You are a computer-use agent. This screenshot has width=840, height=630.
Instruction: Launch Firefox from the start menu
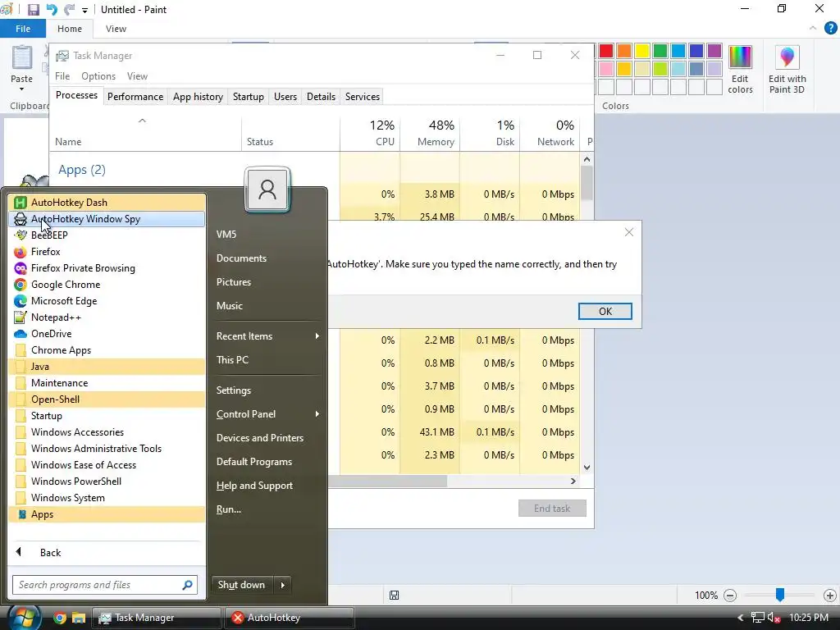pyautogui.click(x=107, y=251)
